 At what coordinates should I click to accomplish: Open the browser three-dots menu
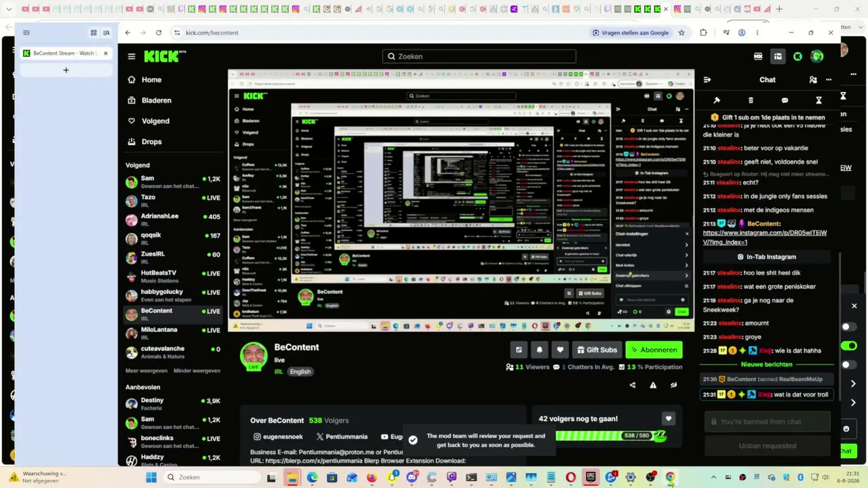[757, 33]
